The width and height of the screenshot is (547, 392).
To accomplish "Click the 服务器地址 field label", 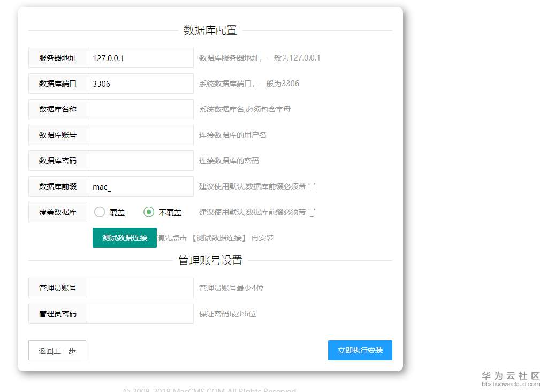I will pyautogui.click(x=57, y=58).
